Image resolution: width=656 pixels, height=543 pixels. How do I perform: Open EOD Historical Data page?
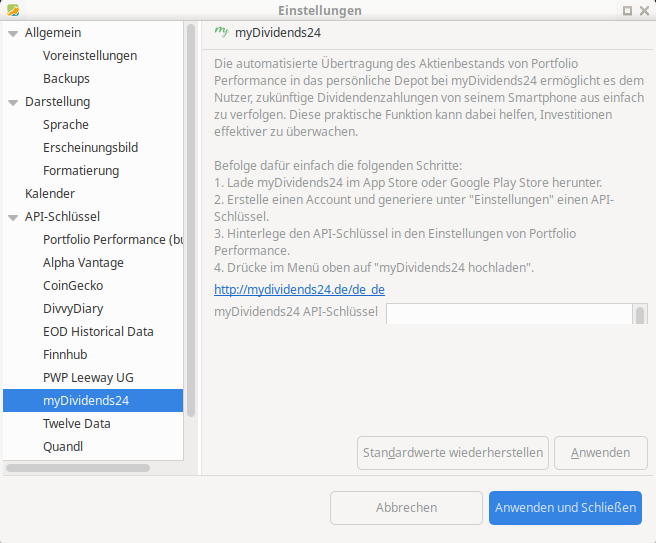point(98,332)
